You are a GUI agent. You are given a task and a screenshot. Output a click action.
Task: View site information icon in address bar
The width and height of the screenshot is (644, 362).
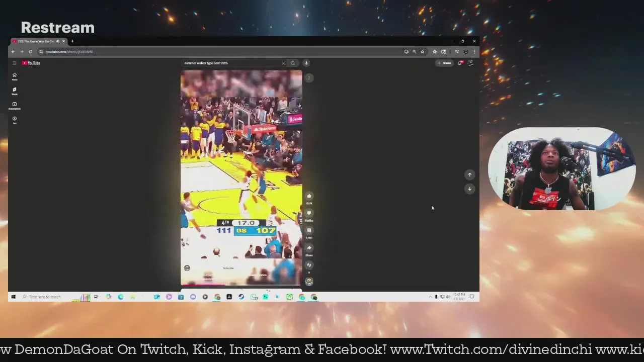pyautogui.click(x=41, y=52)
